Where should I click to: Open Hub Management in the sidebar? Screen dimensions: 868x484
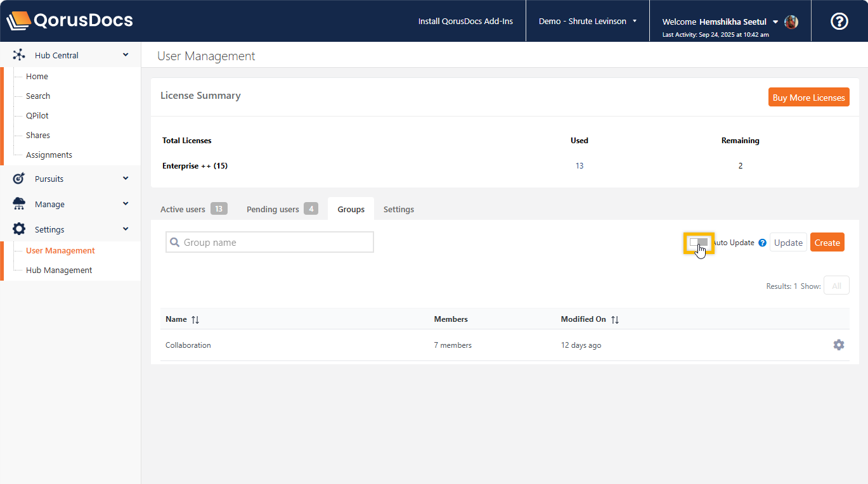(59, 270)
